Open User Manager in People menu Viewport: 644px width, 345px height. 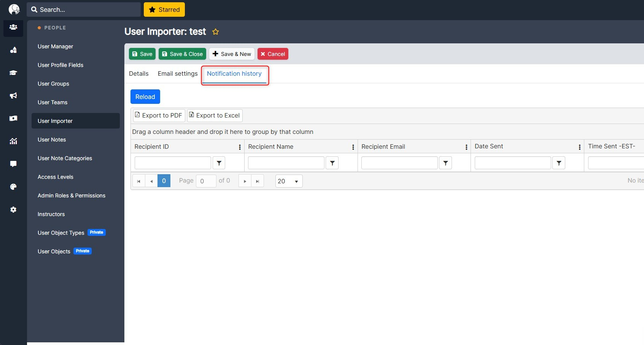click(76, 46)
